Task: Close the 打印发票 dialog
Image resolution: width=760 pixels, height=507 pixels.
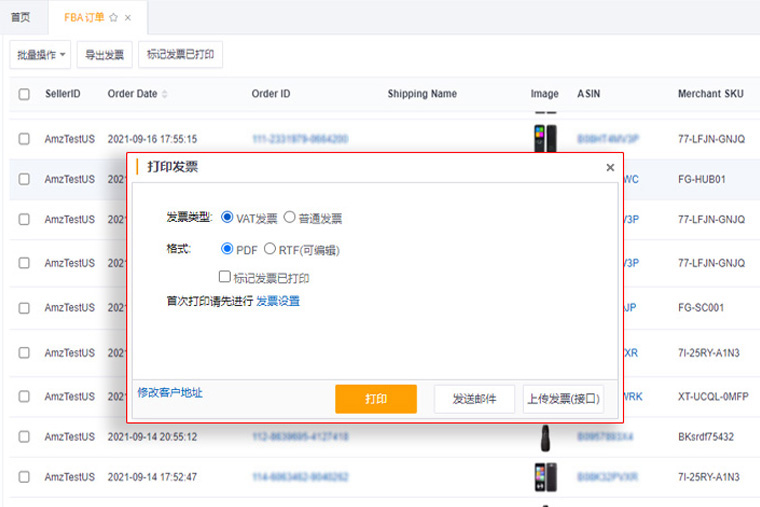Action: [x=610, y=168]
